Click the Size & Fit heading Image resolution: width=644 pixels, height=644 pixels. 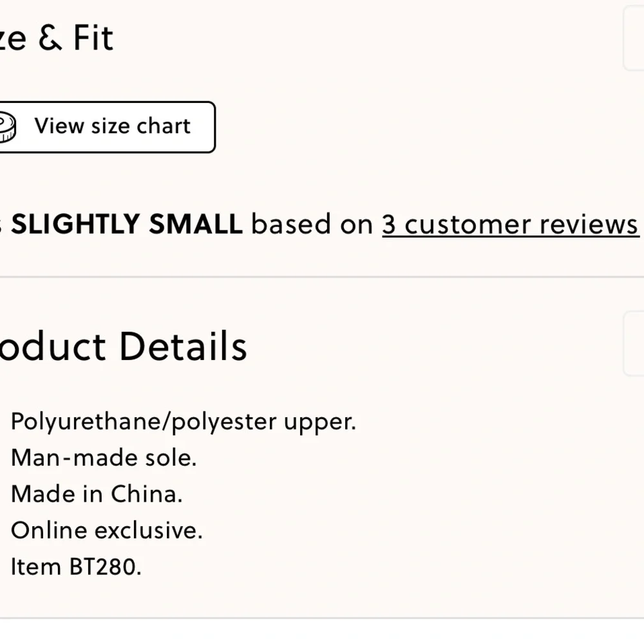pyautogui.click(x=57, y=37)
